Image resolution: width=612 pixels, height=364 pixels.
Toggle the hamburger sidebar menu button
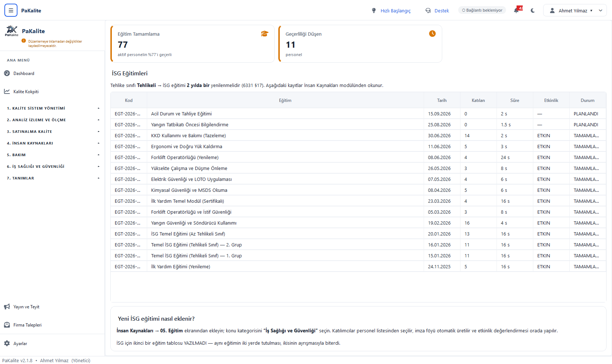click(x=11, y=11)
